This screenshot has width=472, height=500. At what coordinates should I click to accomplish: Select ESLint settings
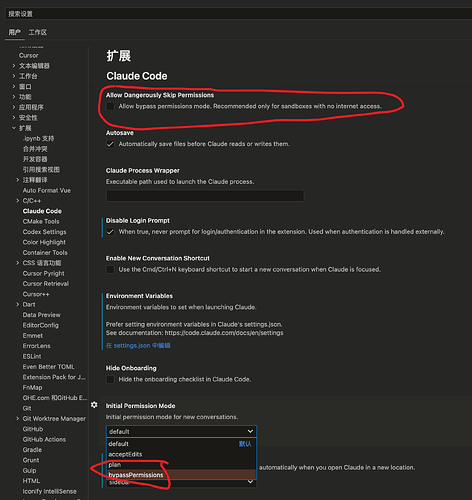pos(32,356)
